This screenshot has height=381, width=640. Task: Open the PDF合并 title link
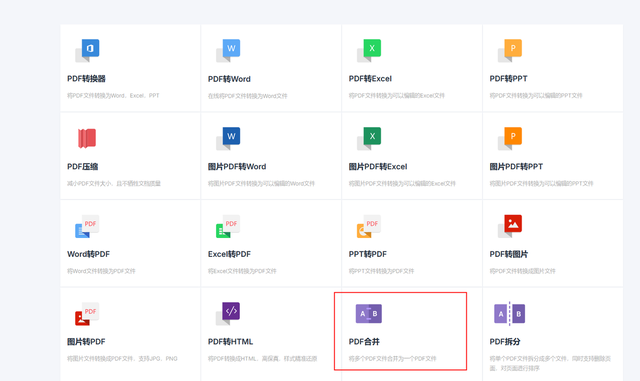[x=364, y=341]
